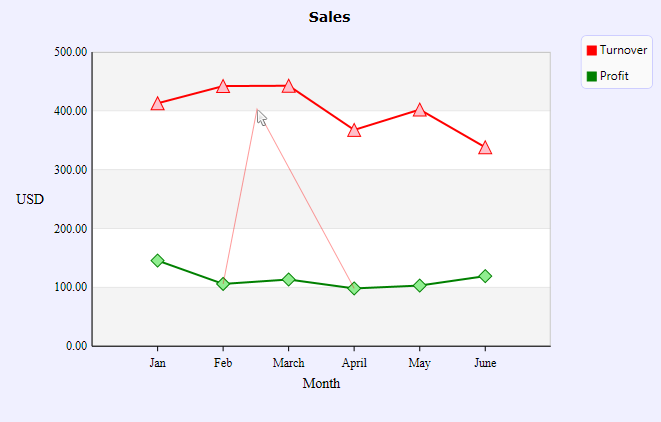This screenshot has width=661, height=422.
Task: Click the Month axis title
Action: pos(321,383)
